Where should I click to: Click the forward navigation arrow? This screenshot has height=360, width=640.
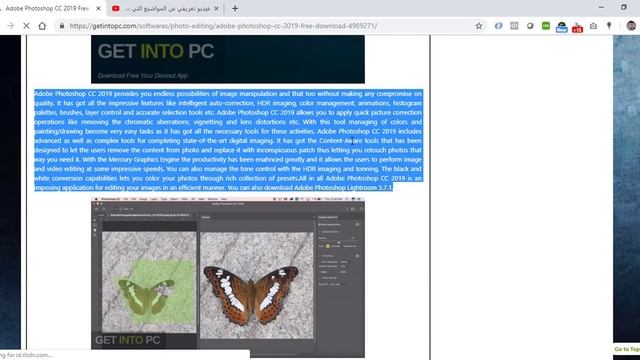click(x=11, y=26)
